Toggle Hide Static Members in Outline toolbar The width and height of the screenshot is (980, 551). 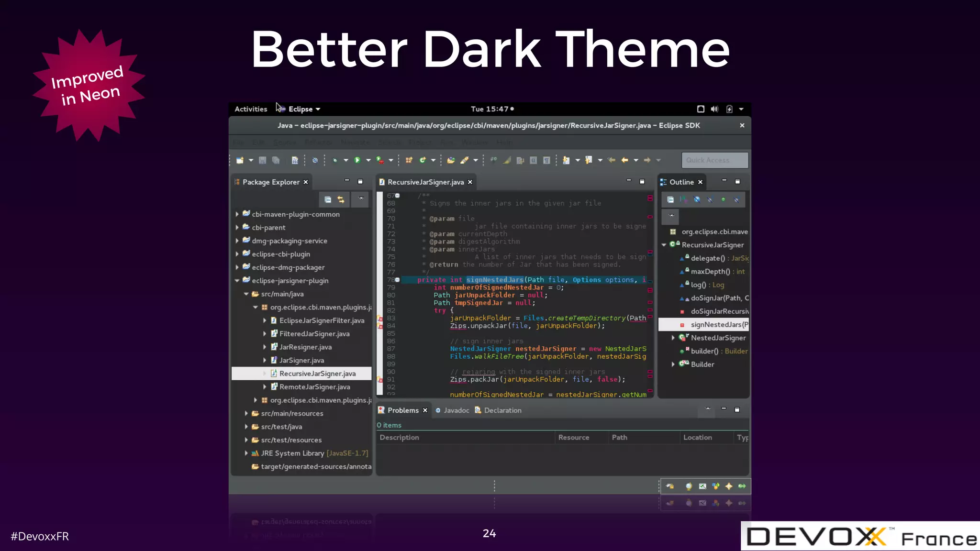pyautogui.click(x=710, y=199)
